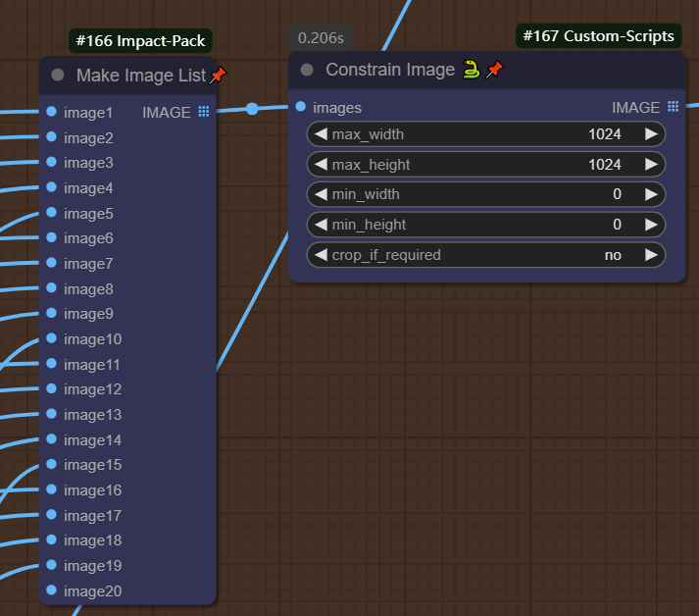Click the image10 input connector dot
699x616 pixels.
(x=51, y=339)
